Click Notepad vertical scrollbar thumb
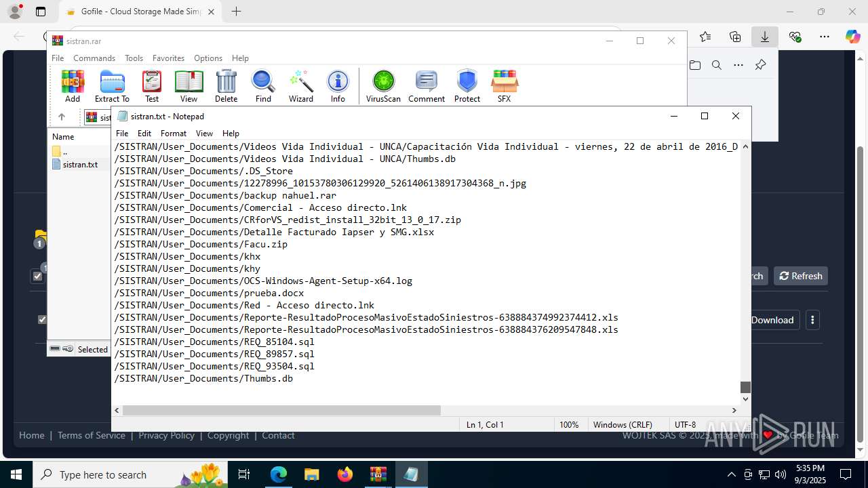Viewport: 868px width, 488px height. click(x=745, y=387)
